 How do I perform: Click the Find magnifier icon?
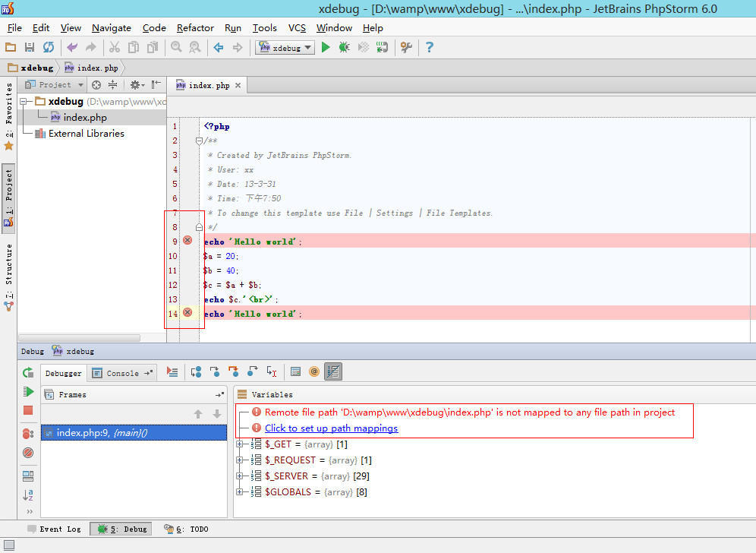click(x=176, y=47)
